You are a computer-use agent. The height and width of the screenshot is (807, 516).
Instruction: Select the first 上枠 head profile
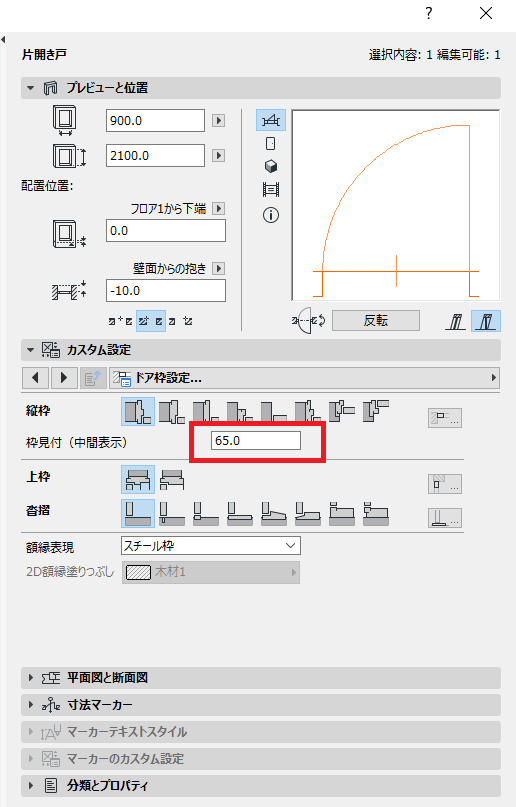(138, 479)
